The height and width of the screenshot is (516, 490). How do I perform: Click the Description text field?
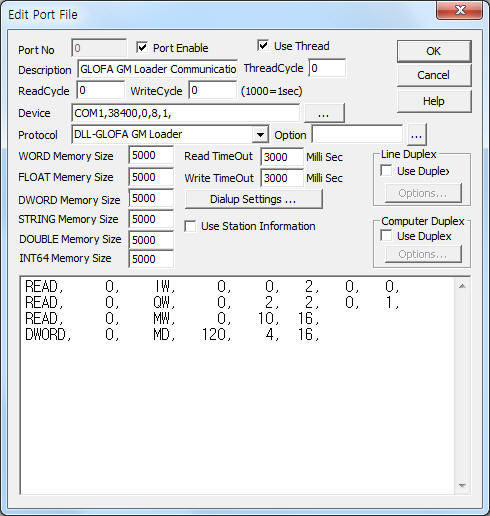click(157, 69)
